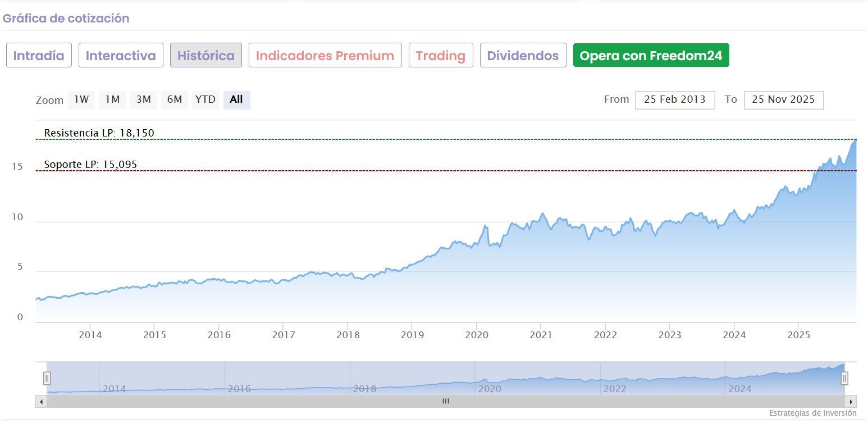This screenshot has height=432, width=868.
Task: Click the navigator left scroll arrow
Action: point(40,402)
